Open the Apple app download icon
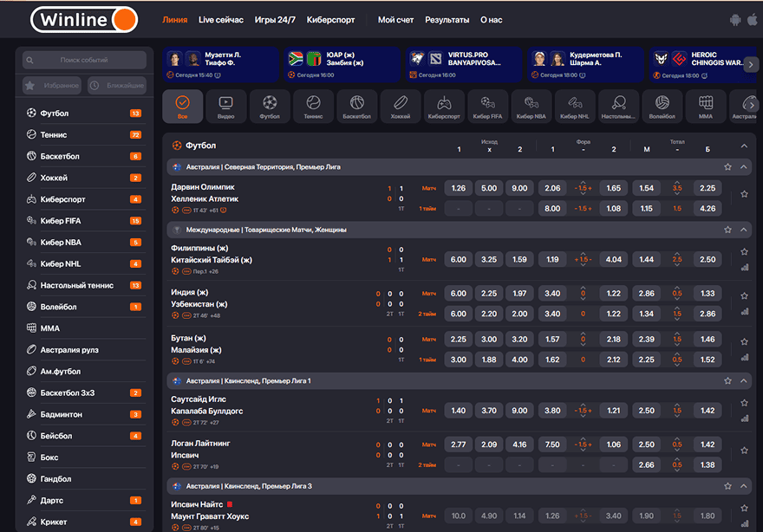The height and width of the screenshot is (532, 763). [753, 20]
